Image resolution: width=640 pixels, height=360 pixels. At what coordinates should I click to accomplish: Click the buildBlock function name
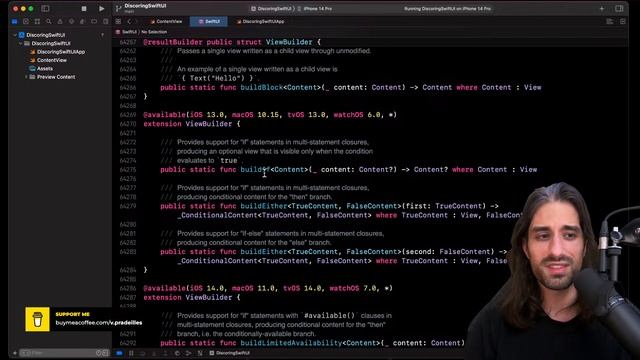click(261, 87)
